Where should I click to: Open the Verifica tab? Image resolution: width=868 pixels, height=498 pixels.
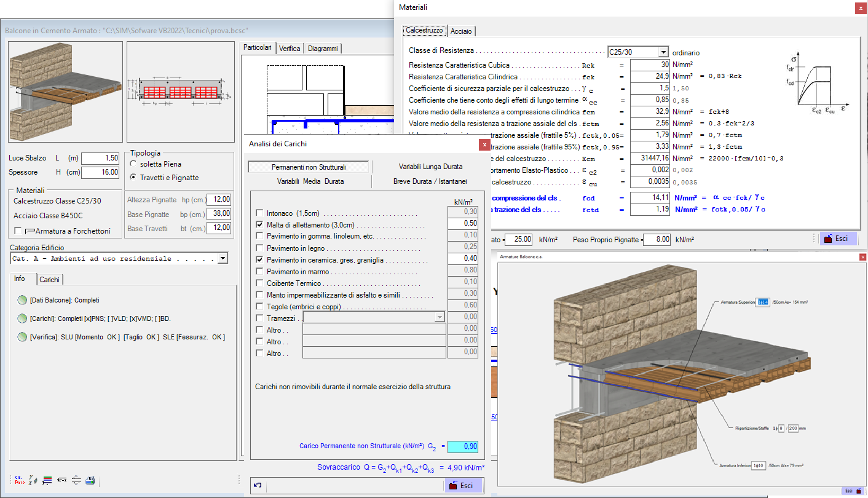tap(290, 48)
